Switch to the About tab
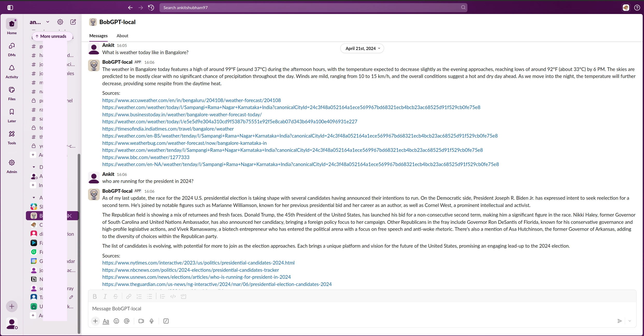The height and width of the screenshot is (336, 644). coord(122,36)
